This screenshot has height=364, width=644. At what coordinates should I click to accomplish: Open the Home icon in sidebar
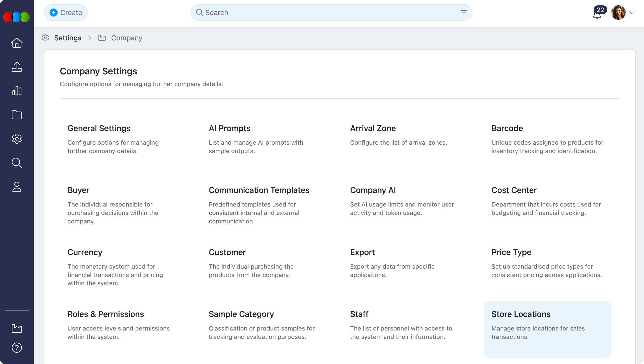coord(17,43)
